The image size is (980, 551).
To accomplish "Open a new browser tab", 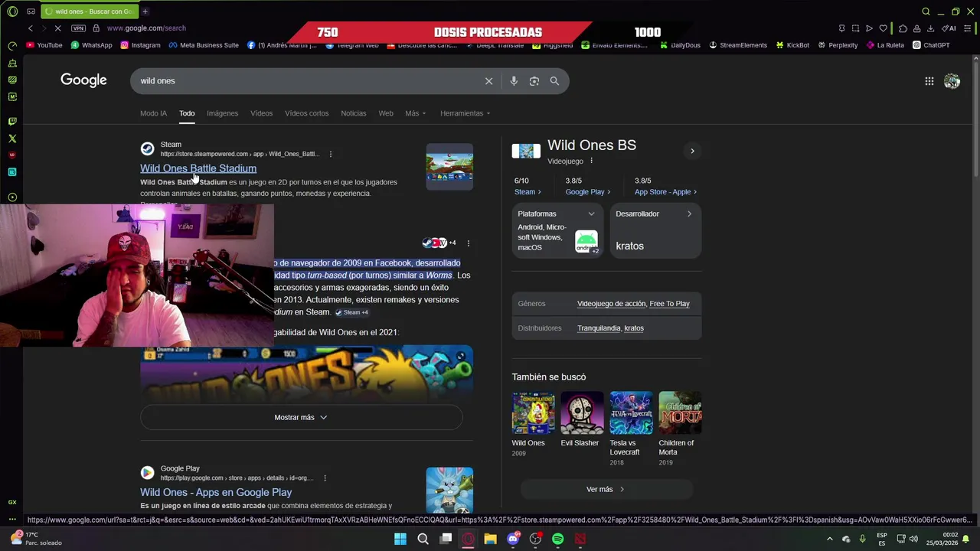I will (x=145, y=11).
